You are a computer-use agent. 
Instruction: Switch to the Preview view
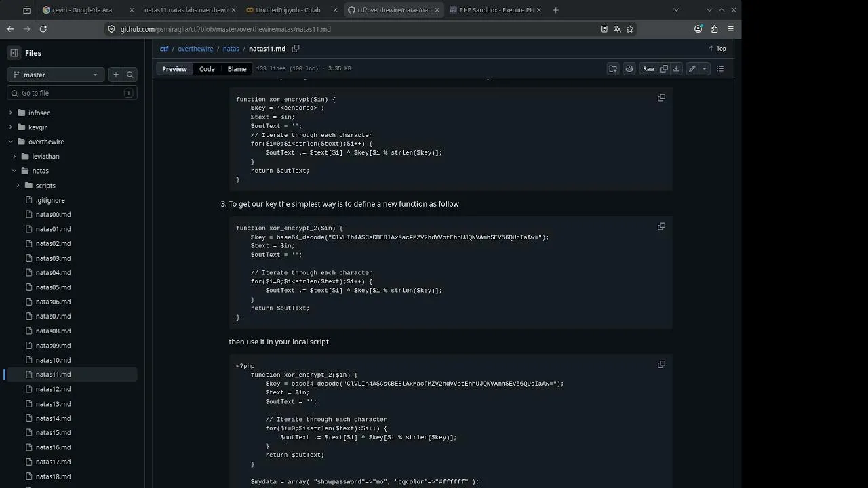174,69
